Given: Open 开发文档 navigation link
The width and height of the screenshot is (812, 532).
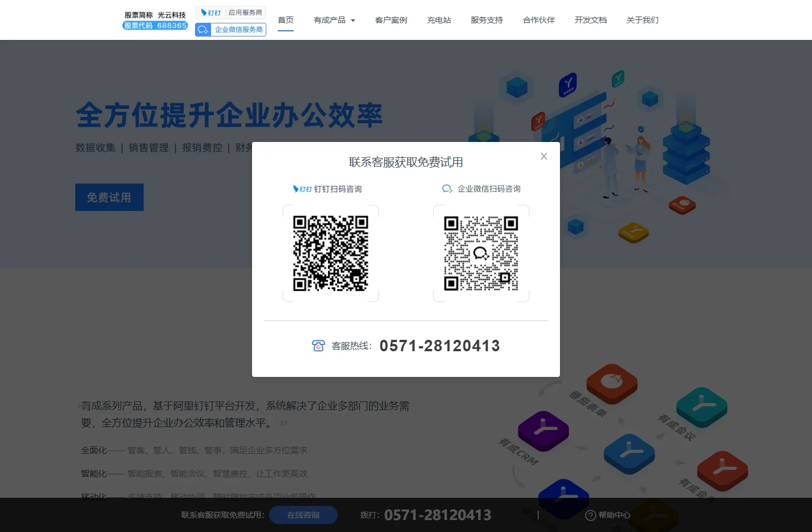Looking at the screenshot, I should click(591, 20).
